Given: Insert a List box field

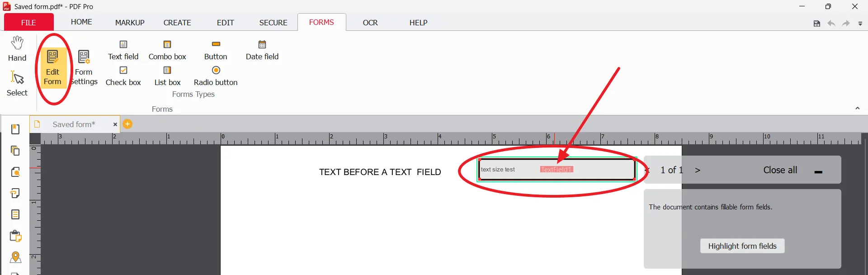Looking at the screenshot, I should click(167, 76).
